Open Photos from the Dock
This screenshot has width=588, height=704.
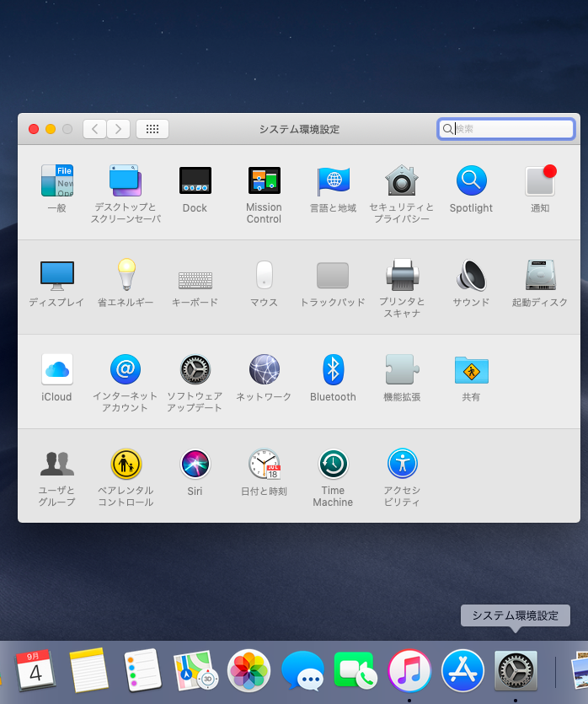[249, 671]
